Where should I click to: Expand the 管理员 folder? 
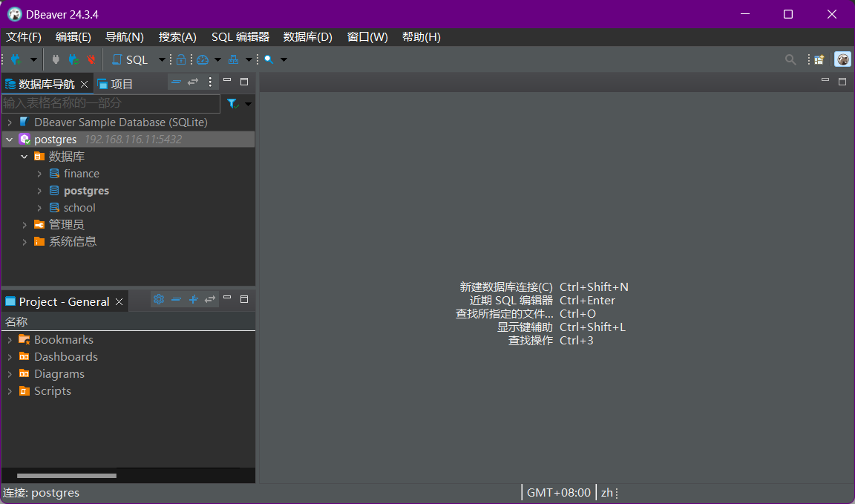pyautogui.click(x=24, y=225)
